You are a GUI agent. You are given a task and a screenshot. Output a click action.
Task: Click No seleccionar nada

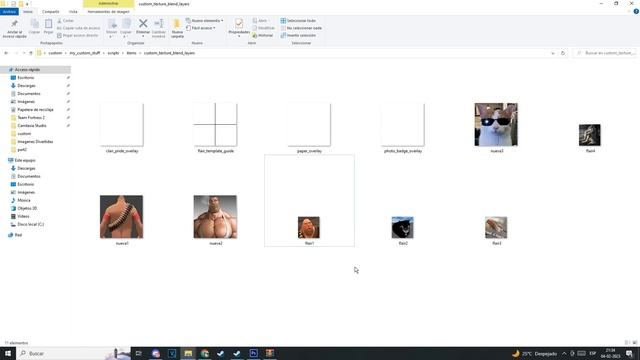pos(301,28)
